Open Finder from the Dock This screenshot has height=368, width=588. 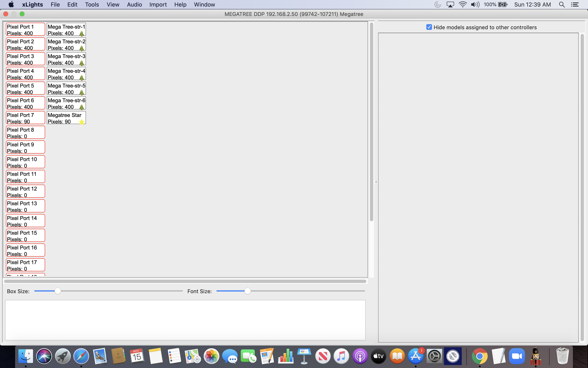coord(26,356)
